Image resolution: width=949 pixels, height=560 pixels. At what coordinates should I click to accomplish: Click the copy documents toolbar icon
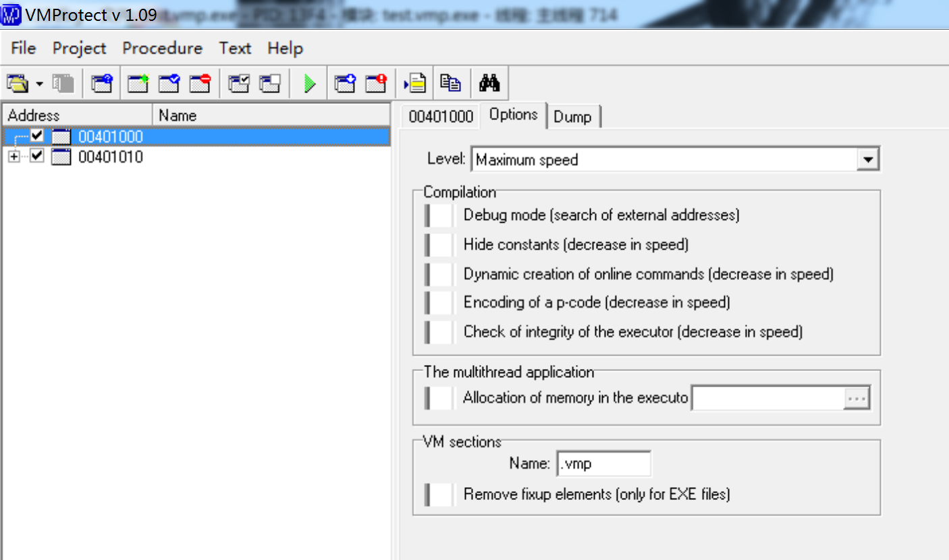point(450,84)
